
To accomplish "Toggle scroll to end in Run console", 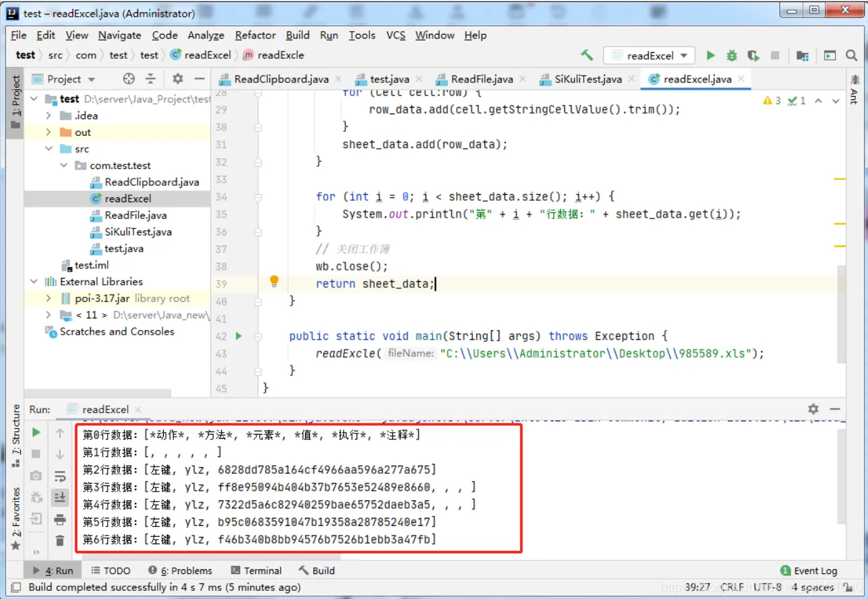I will pos(60,498).
